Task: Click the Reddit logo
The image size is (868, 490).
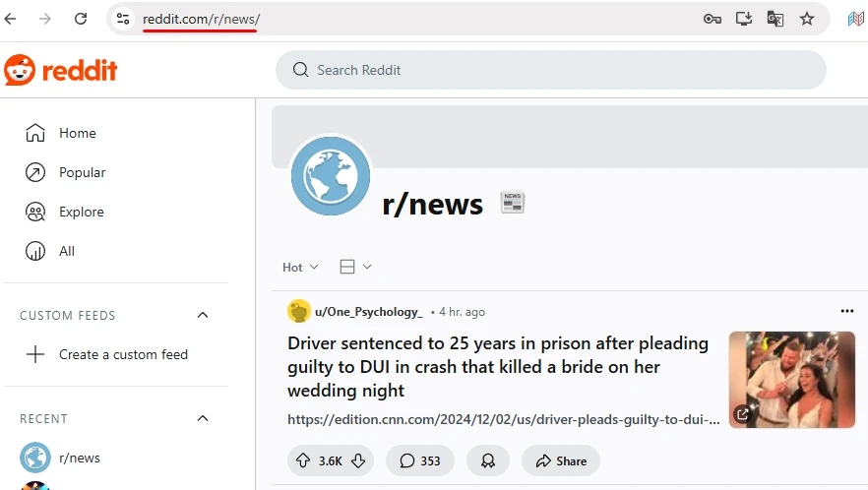Action: click(x=61, y=70)
